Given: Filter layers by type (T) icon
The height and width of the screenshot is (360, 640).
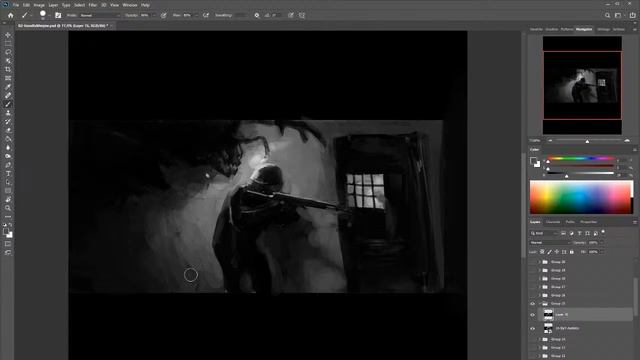Looking at the screenshot, I should click(580, 233).
